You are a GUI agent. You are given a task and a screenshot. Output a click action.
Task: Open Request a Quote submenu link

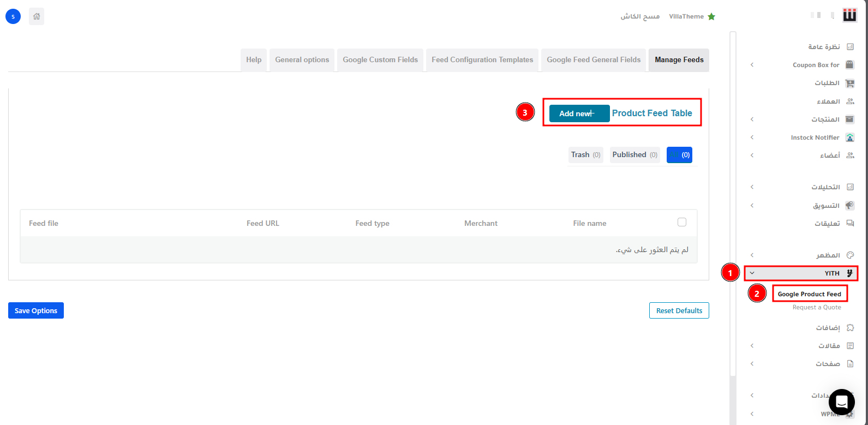click(816, 308)
